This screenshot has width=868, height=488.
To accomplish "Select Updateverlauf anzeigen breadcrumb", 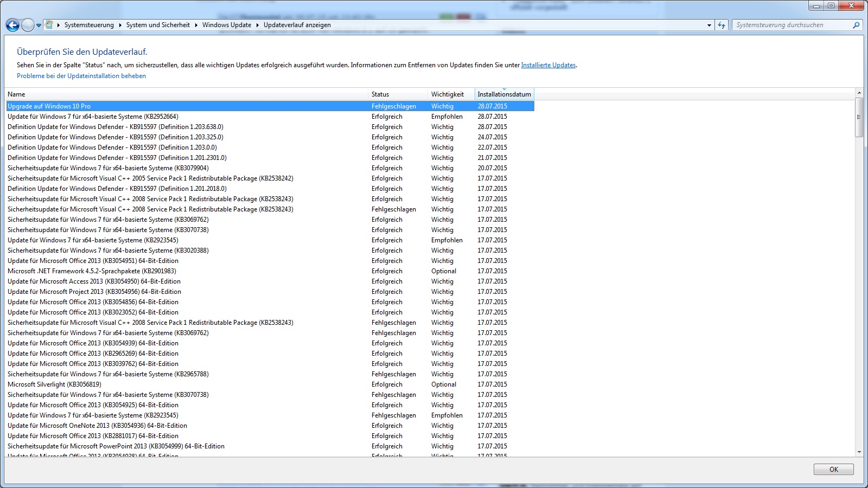I will [x=297, y=25].
